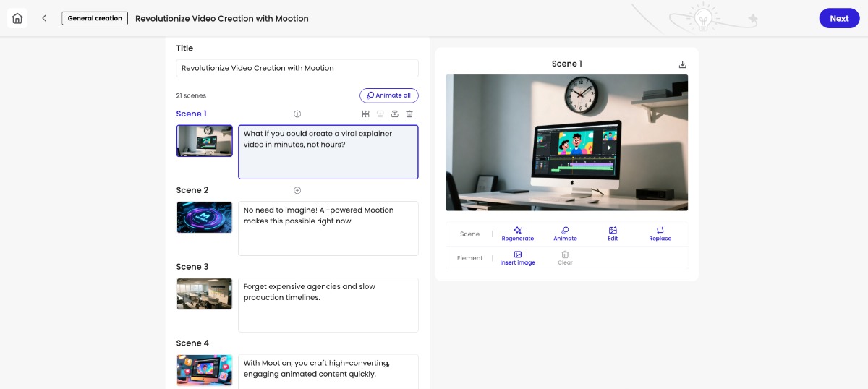
Task: Split Scene 1 using the split icon
Action: (366, 114)
